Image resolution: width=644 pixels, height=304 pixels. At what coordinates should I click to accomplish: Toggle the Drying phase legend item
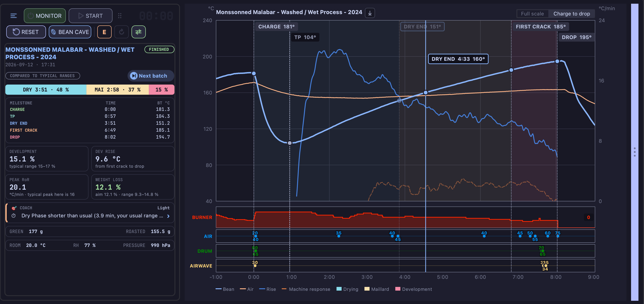(x=347, y=289)
